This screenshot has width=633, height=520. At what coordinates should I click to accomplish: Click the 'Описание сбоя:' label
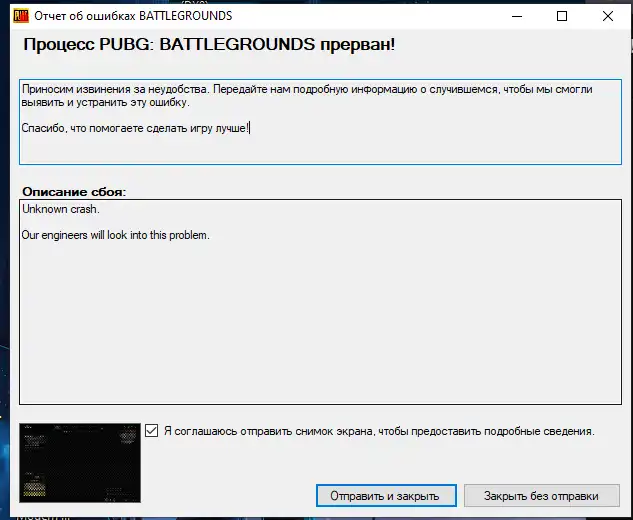74,191
